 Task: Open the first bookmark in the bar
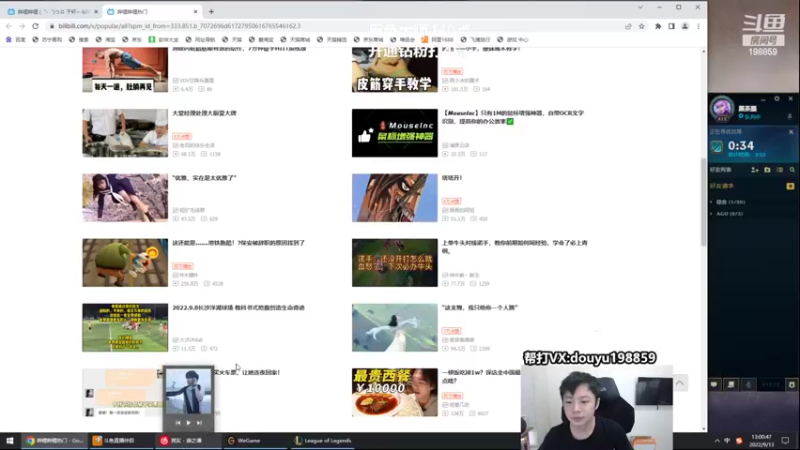(x=16, y=39)
